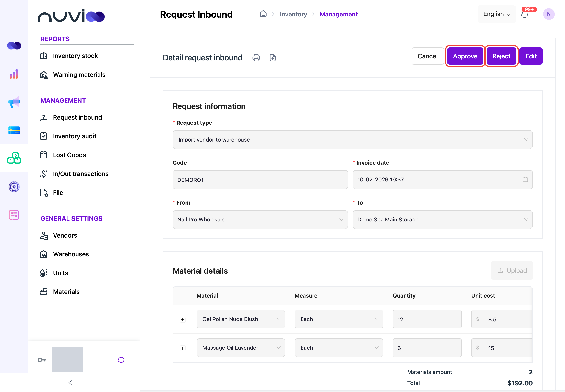The height and width of the screenshot is (392, 565).
Task: Click the home breadcrumb icon
Action: tap(263, 14)
